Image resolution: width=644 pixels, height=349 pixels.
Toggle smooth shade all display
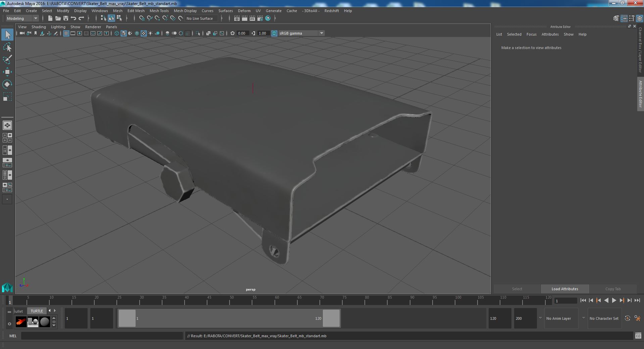point(123,33)
